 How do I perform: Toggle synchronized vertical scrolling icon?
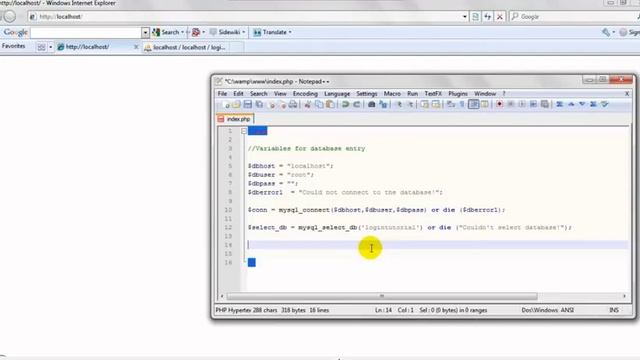coord(424,104)
